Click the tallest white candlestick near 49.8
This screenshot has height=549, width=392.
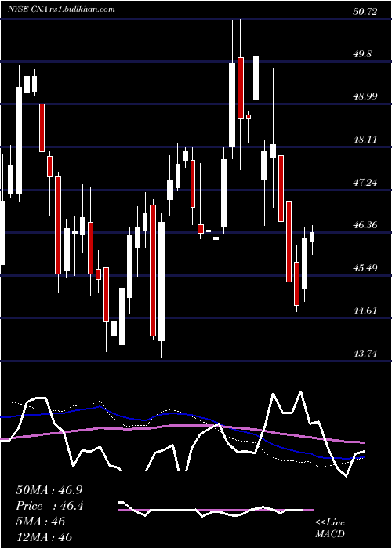[232, 105]
